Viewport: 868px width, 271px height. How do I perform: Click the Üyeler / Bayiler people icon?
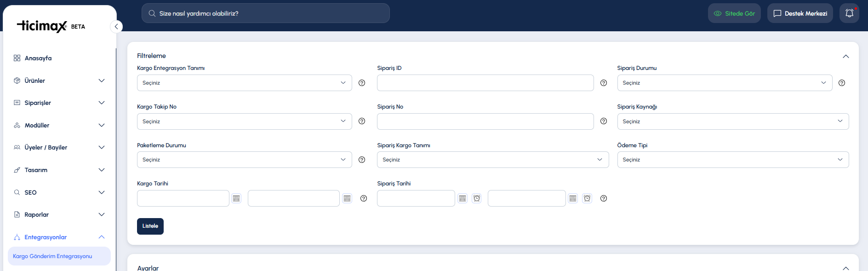point(17,147)
